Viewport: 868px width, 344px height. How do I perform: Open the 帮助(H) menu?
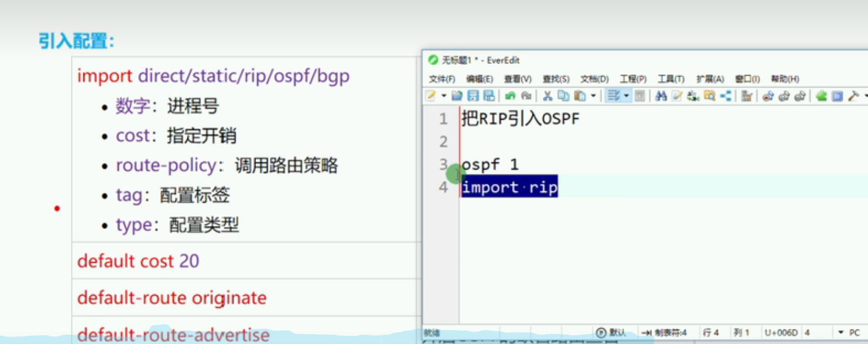tap(785, 79)
